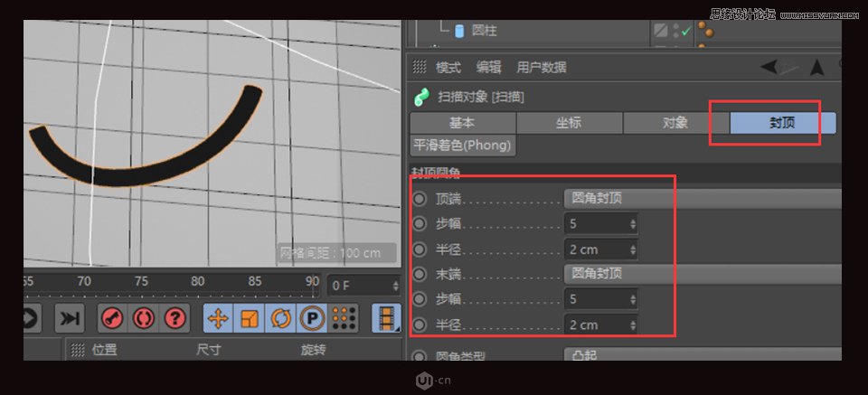
Task: Toggle the animation circle beside the bottom 半径
Action: point(420,324)
